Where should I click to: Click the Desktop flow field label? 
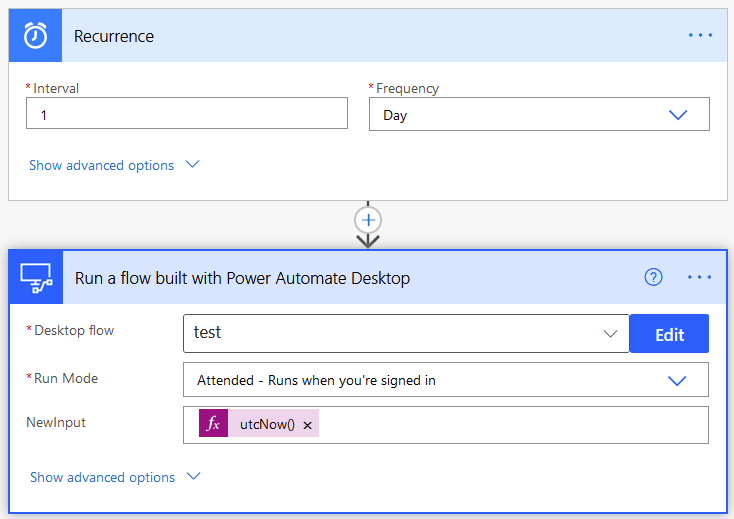(x=74, y=330)
